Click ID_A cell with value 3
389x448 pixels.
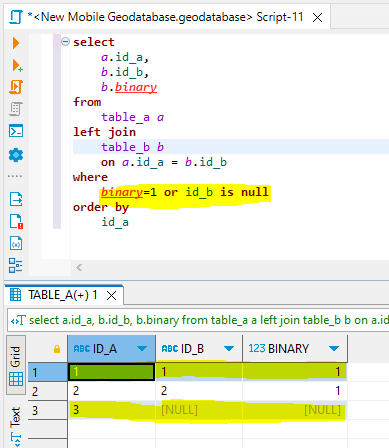(x=111, y=410)
